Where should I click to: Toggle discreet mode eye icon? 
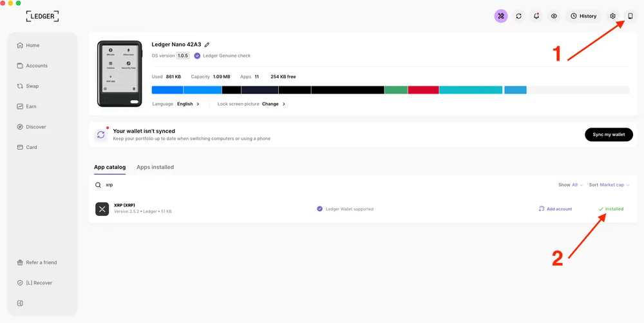(x=554, y=16)
